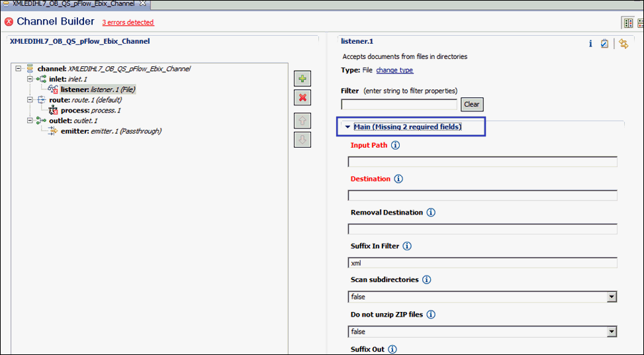
Task: Open info icon beside Destination
Action: tap(398, 179)
